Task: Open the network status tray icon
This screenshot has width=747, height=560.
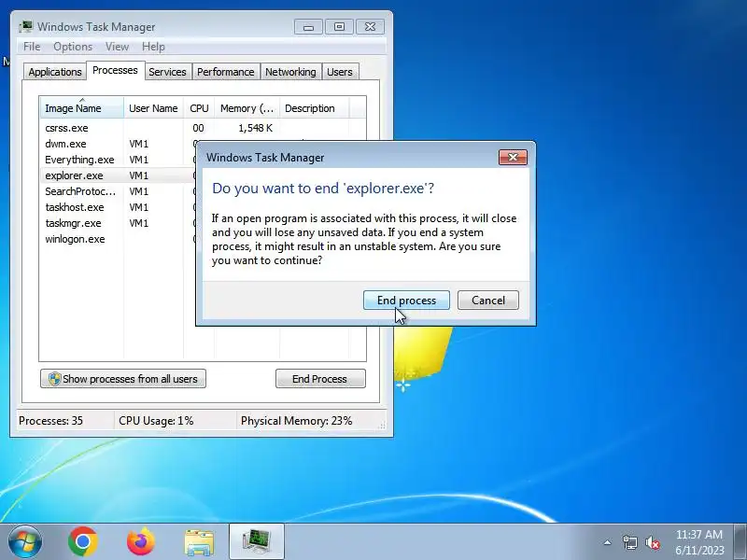Action: [x=629, y=542]
